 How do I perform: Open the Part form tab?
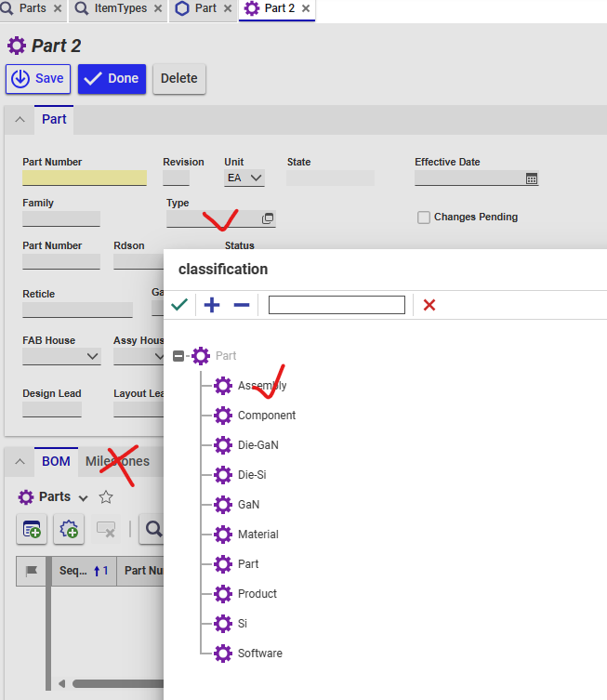tap(54, 119)
